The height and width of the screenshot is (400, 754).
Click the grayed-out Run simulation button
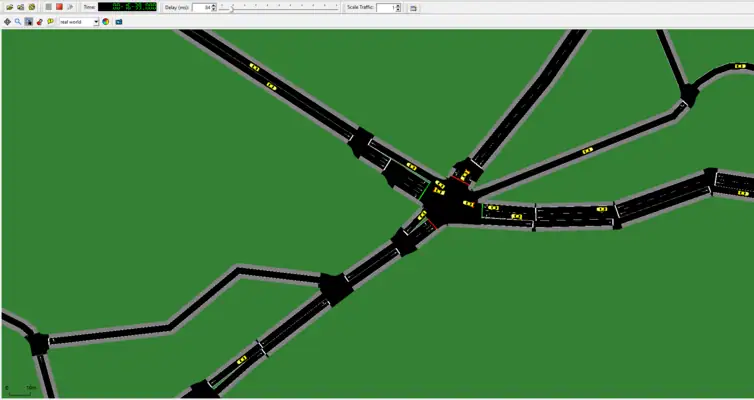pyautogui.click(x=48, y=7)
